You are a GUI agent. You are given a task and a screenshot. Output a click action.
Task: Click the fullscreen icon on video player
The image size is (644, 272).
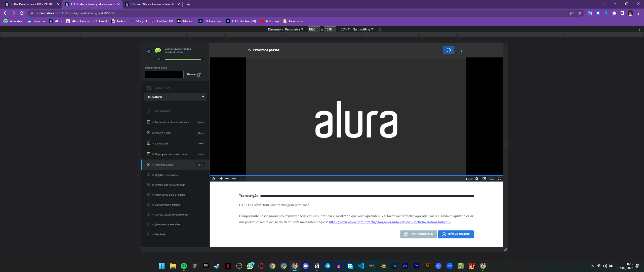click(499, 178)
